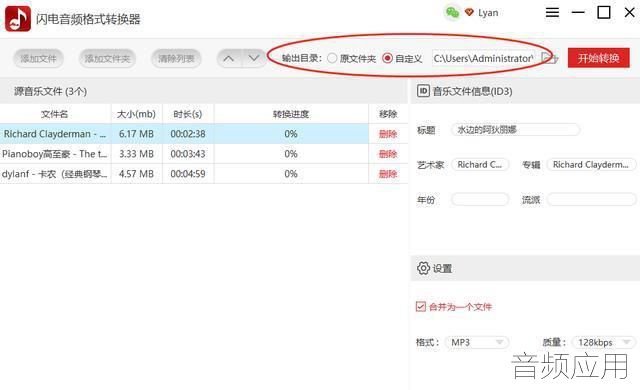Browse for output folder using the folder icon
Image resolution: width=640 pixels, height=390 pixels.
click(549, 58)
